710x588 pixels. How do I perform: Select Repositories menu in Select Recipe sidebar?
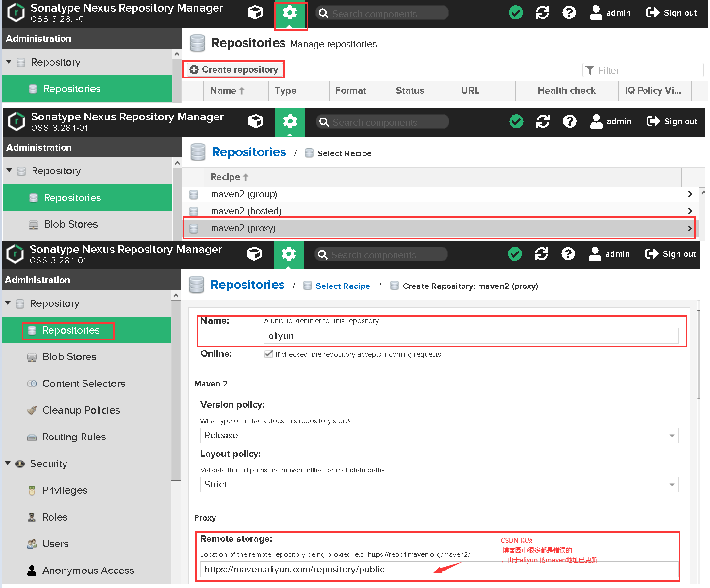point(87,198)
